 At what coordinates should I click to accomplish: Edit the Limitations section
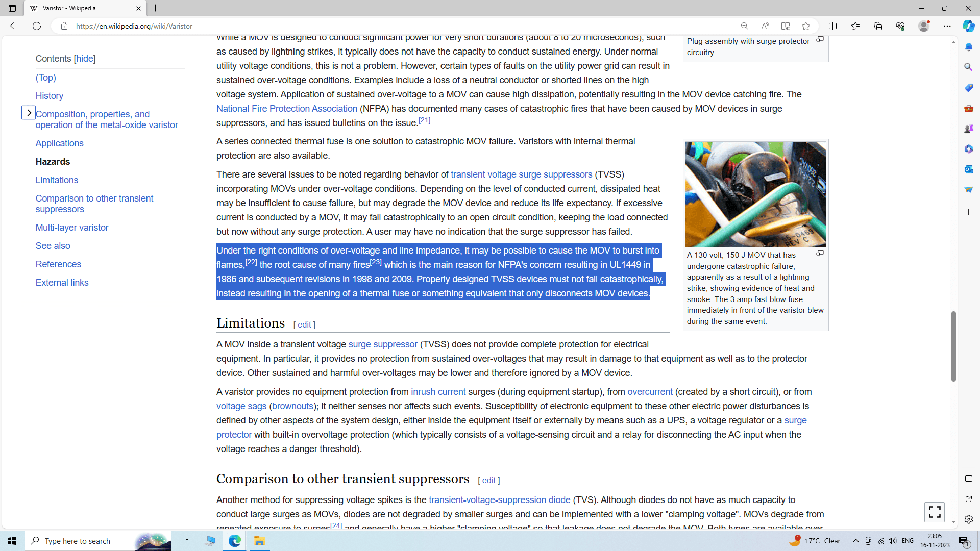point(305,325)
